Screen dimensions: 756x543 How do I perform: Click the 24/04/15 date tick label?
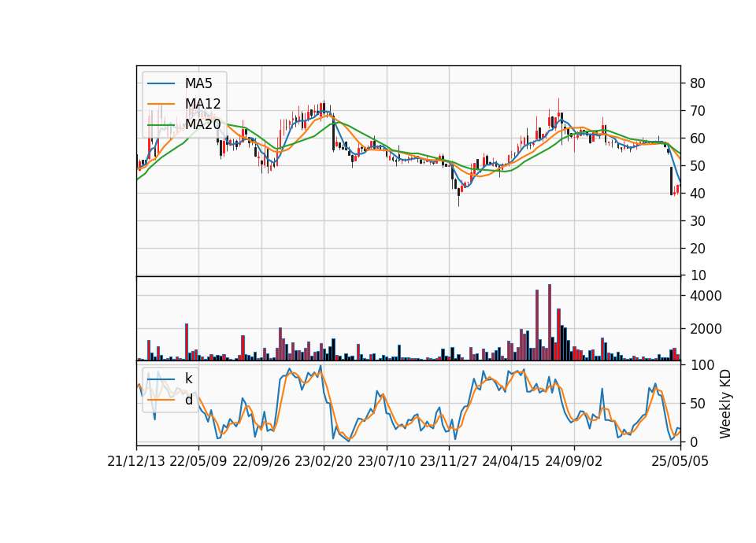(x=511, y=462)
